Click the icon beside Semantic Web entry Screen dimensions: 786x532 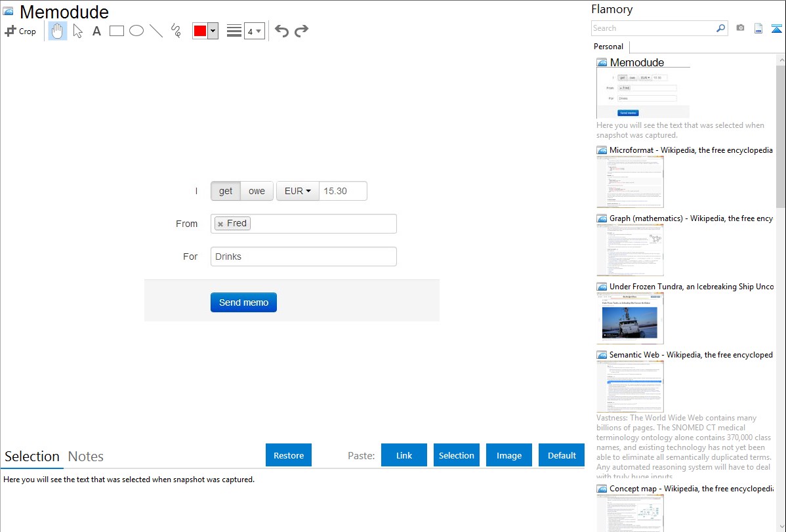point(602,355)
